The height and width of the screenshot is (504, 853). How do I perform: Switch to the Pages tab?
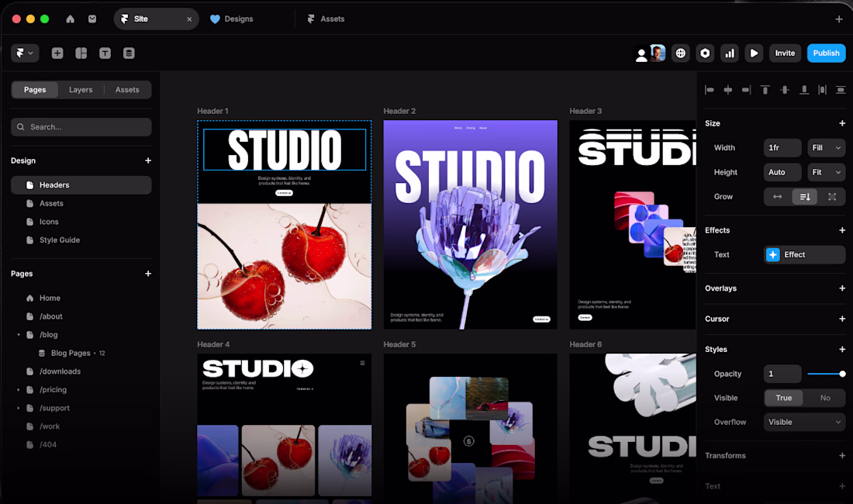click(x=35, y=90)
